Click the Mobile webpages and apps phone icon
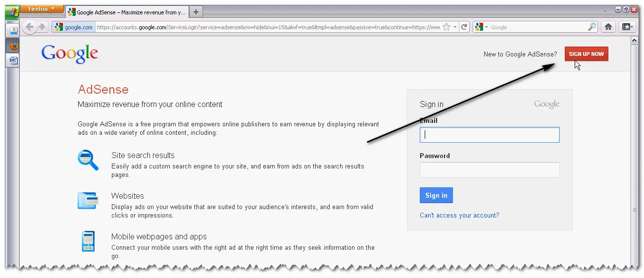The height and width of the screenshot is (278, 644). coord(88,242)
